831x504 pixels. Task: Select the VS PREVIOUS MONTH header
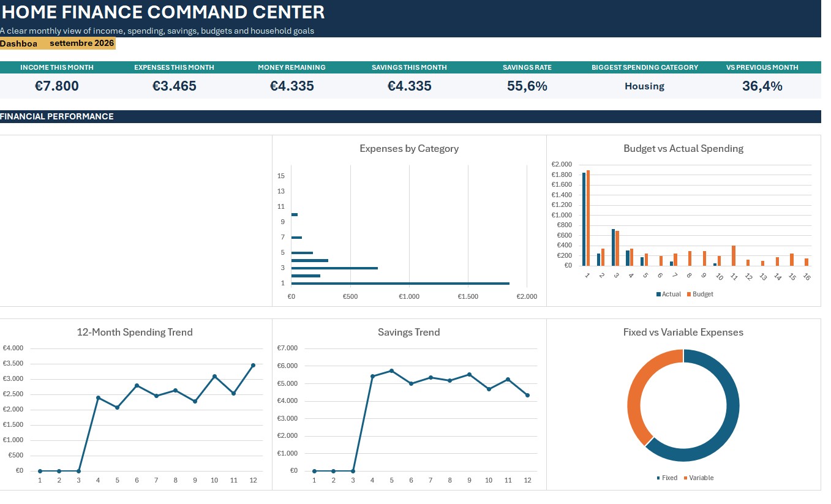point(762,67)
